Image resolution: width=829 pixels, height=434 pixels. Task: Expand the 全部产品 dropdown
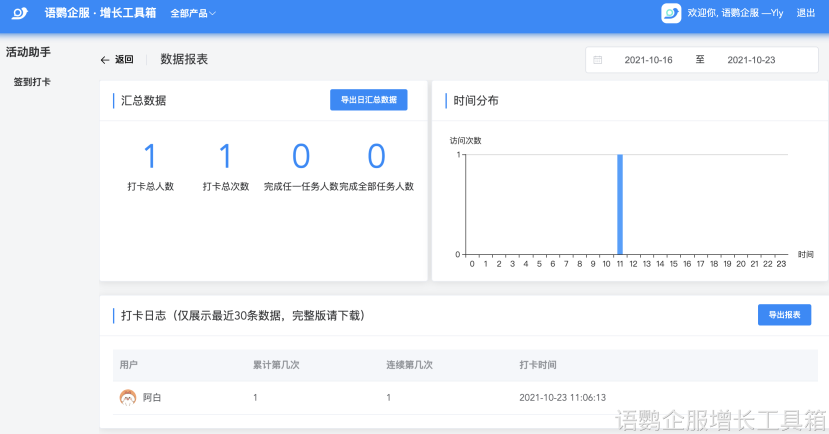pyautogui.click(x=192, y=13)
